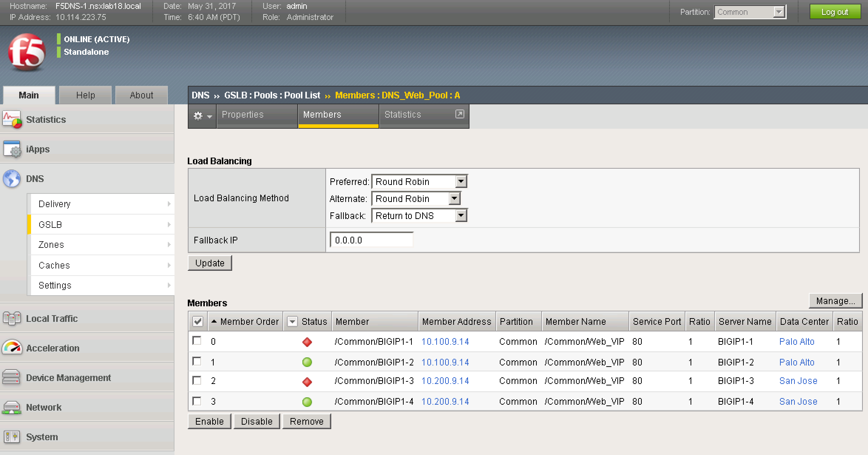
Task: Click the Manage... button
Action: (835, 301)
